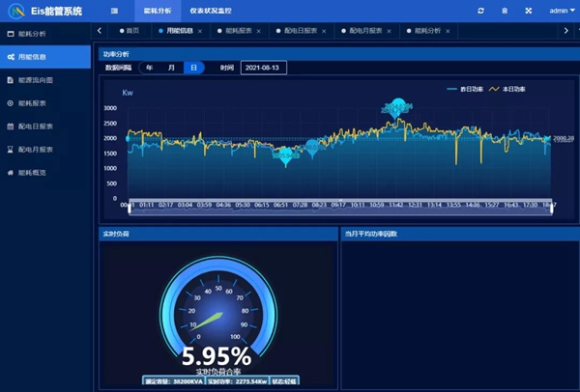Click the gauge needle on the load dial
Screen dimensions: 580x392
tap(207, 322)
